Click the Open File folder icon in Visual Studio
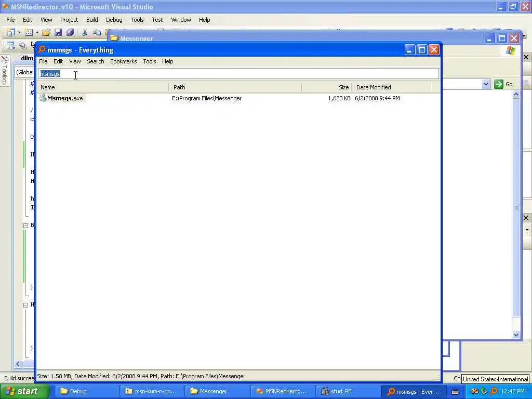The image size is (532, 399). click(x=46, y=33)
